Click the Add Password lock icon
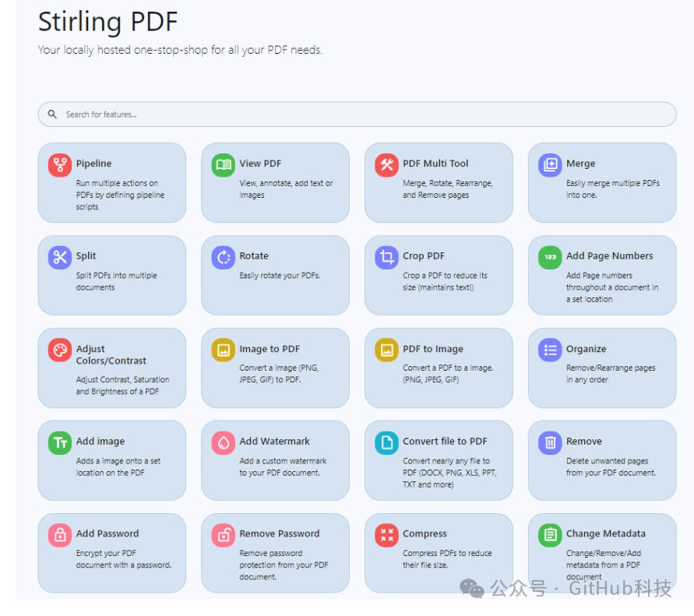The height and width of the screenshot is (616, 694). (x=60, y=535)
